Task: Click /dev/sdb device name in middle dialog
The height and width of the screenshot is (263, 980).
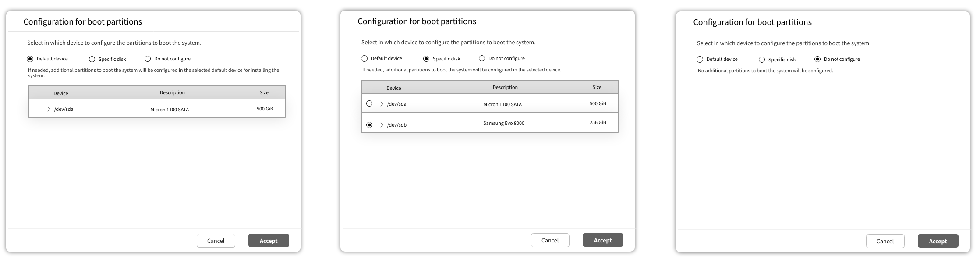Action: 397,125
